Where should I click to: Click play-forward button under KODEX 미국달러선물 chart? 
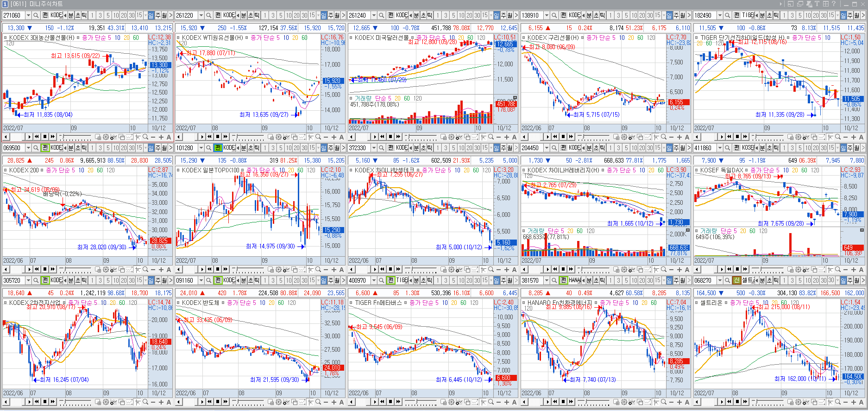point(375,137)
